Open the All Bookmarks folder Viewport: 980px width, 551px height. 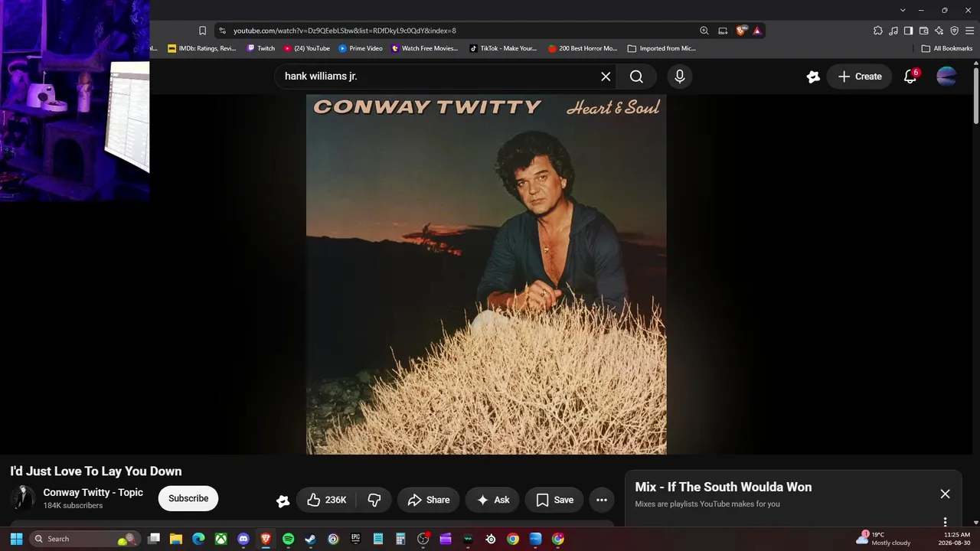[947, 48]
